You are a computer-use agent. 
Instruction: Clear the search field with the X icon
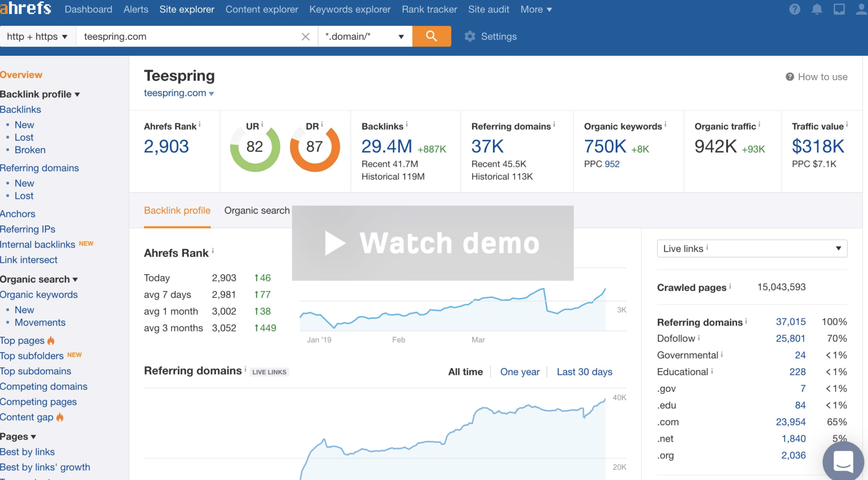306,36
